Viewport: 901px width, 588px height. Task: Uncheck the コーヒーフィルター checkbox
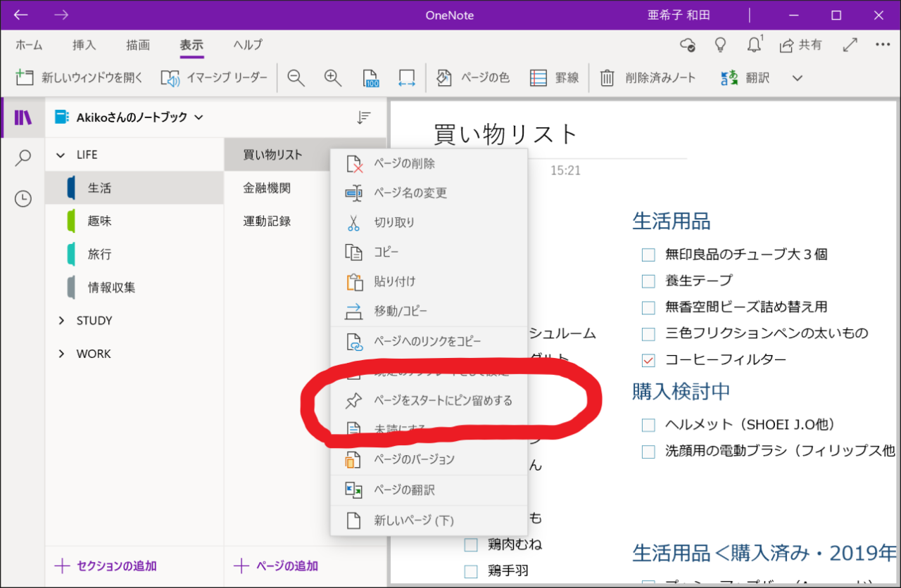tap(648, 360)
